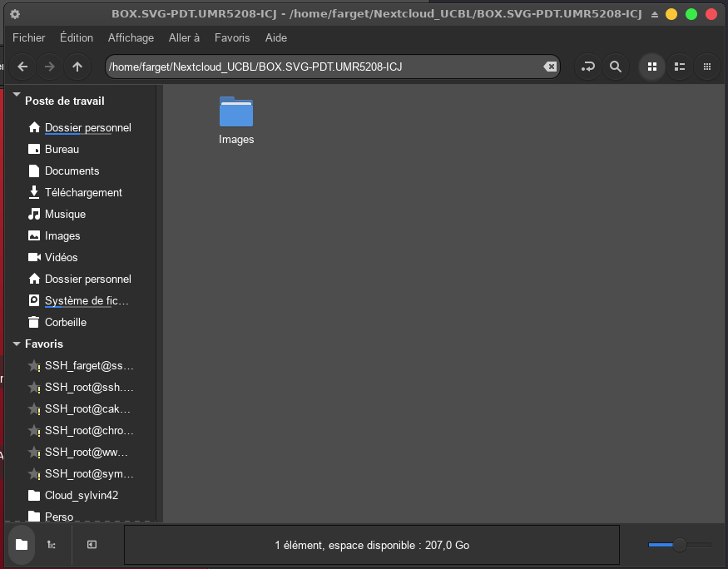Hide the sidebar using the bottom button

92,545
